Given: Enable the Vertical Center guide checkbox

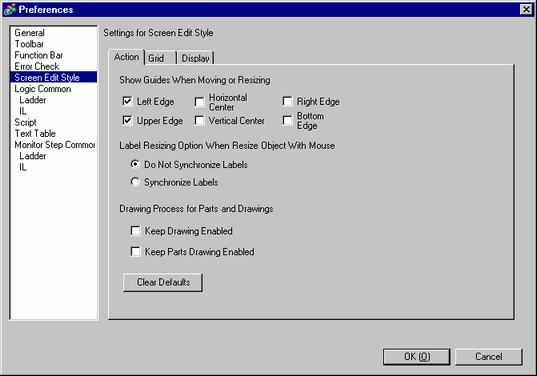Looking at the screenshot, I should pos(199,120).
